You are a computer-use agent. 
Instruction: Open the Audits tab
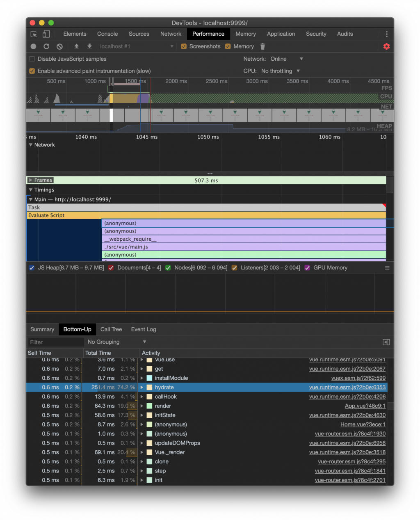click(x=345, y=34)
